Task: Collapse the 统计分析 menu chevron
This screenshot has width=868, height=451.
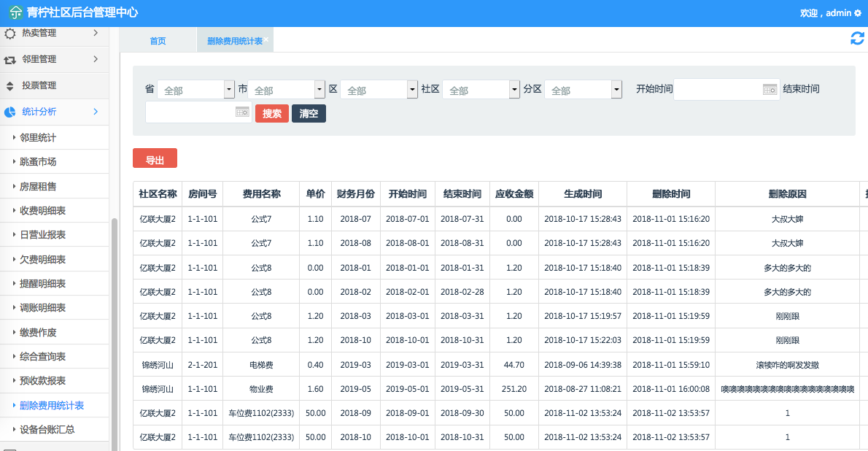Action: click(x=96, y=112)
